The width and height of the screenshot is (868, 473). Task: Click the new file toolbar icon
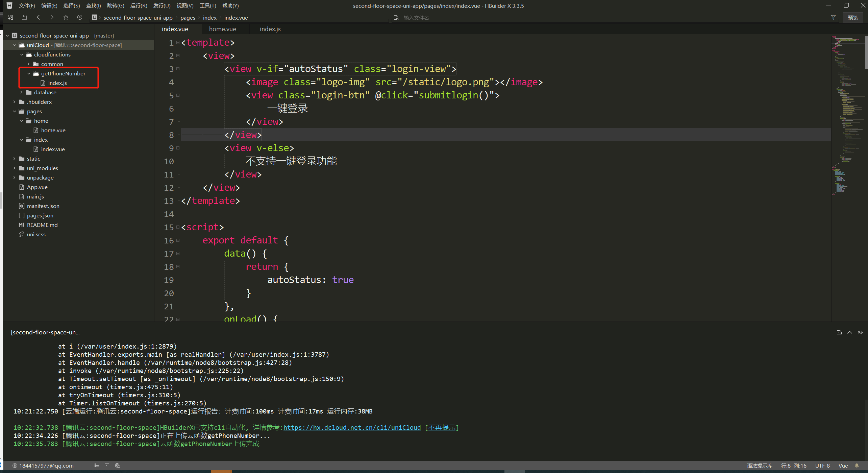[10, 17]
